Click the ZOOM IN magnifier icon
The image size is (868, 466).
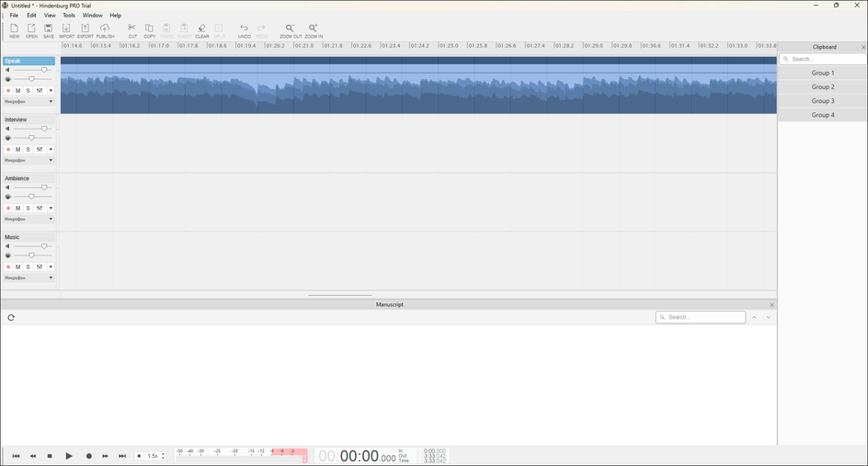coord(314,30)
